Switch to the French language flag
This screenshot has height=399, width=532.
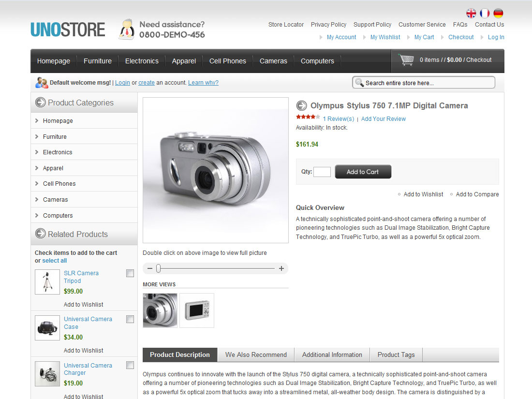[x=485, y=13]
